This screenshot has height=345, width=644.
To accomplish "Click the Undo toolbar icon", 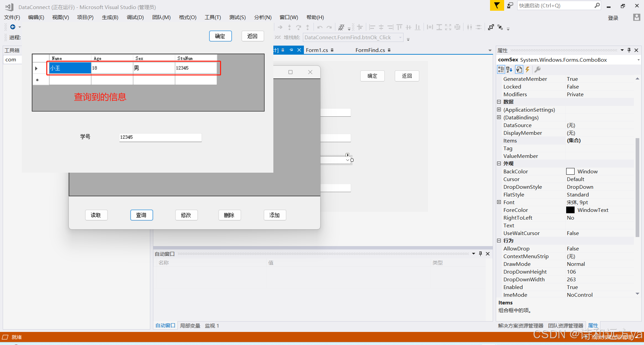I will click(320, 27).
